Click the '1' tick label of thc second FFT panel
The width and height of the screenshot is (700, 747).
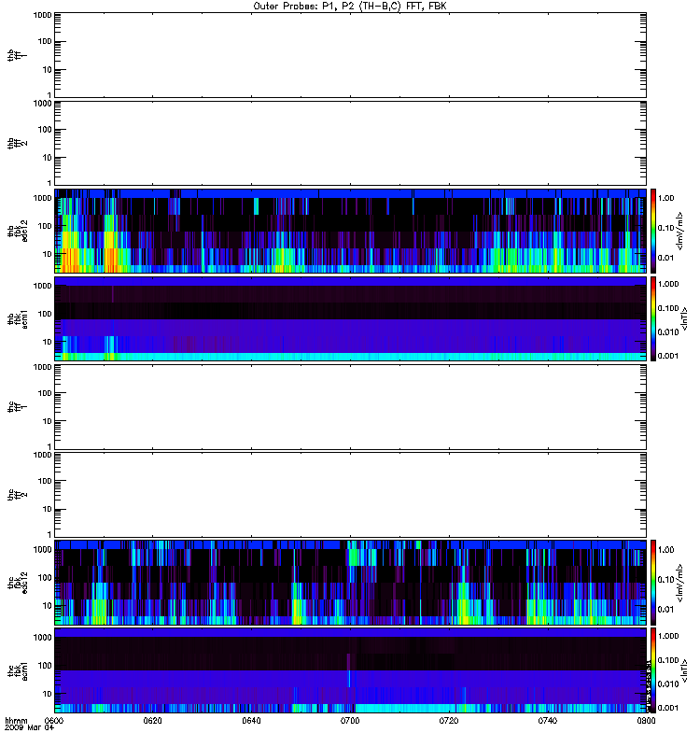tap(49, 534)
